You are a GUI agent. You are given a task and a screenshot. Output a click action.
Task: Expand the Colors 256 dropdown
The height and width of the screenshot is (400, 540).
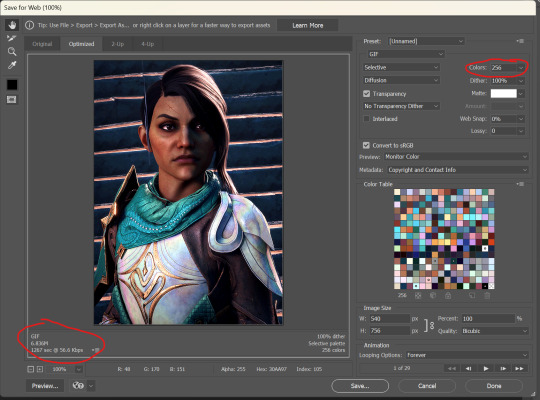(521, 68)
